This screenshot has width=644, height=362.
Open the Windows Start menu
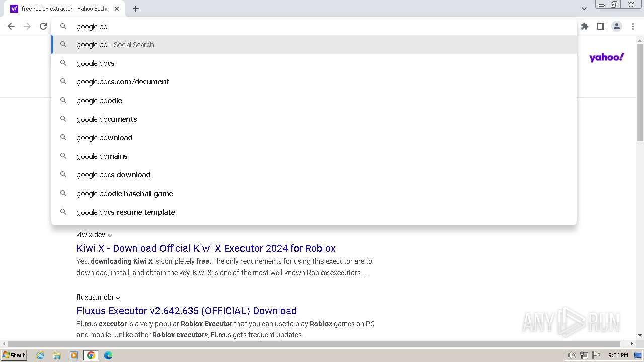point(14,355)
